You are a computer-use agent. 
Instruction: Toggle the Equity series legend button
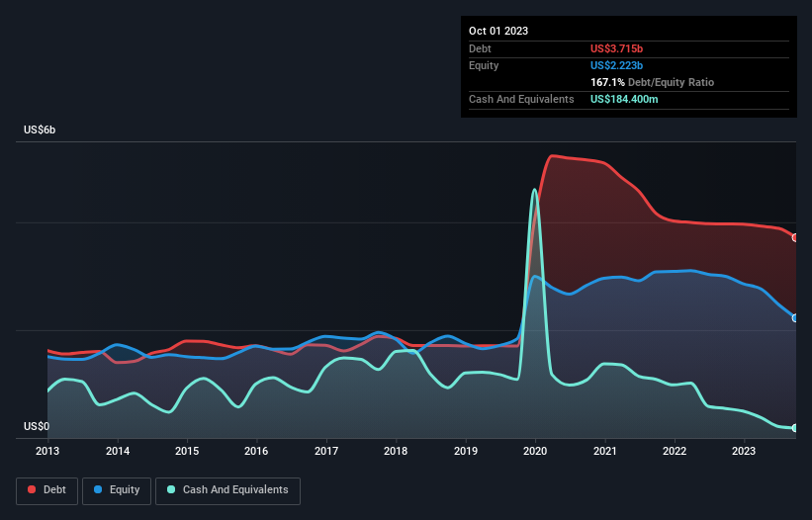point(117,490)
